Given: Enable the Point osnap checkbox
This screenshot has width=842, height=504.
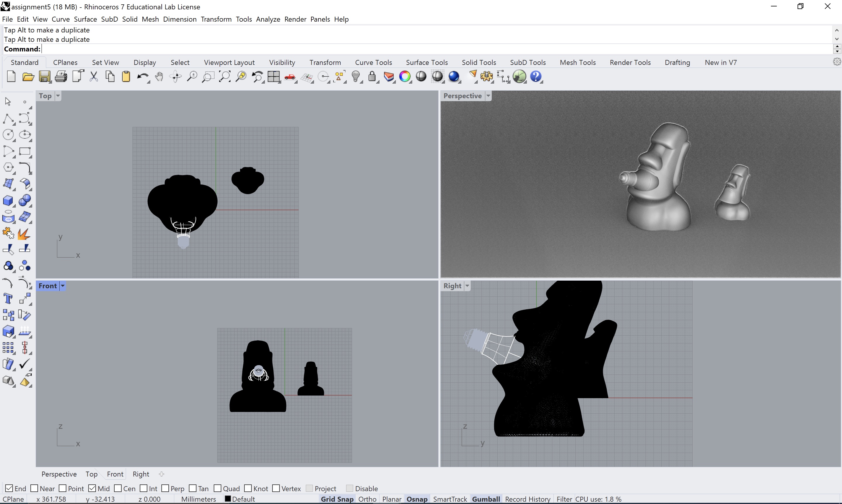Looking at the screenshot, I should (63, 489).
